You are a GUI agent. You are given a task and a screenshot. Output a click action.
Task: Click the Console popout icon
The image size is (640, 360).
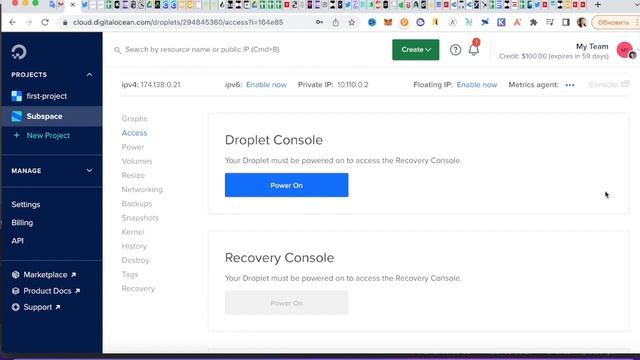(625, 84)
